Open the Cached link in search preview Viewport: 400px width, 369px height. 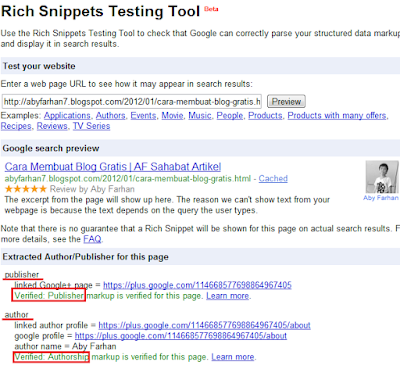[273, 179]
